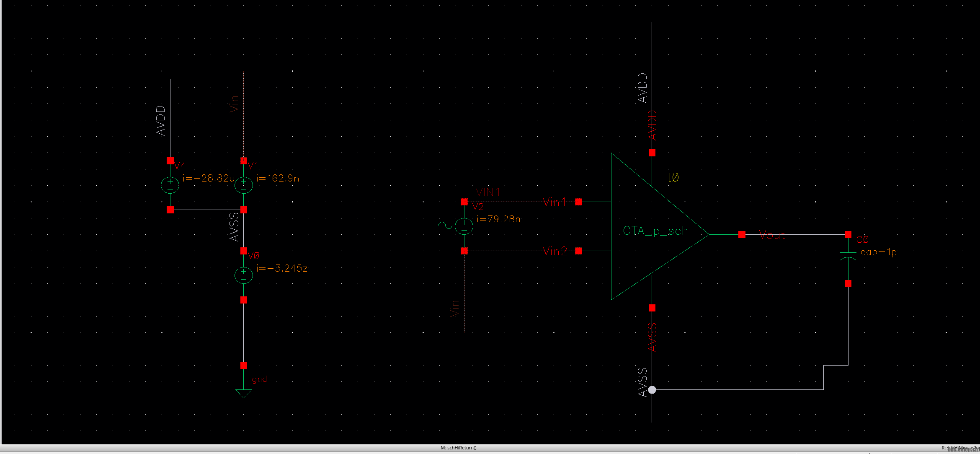Select the C0 capacitor symbol
Screen dimensions: 980x454
(x=848, y=256)
